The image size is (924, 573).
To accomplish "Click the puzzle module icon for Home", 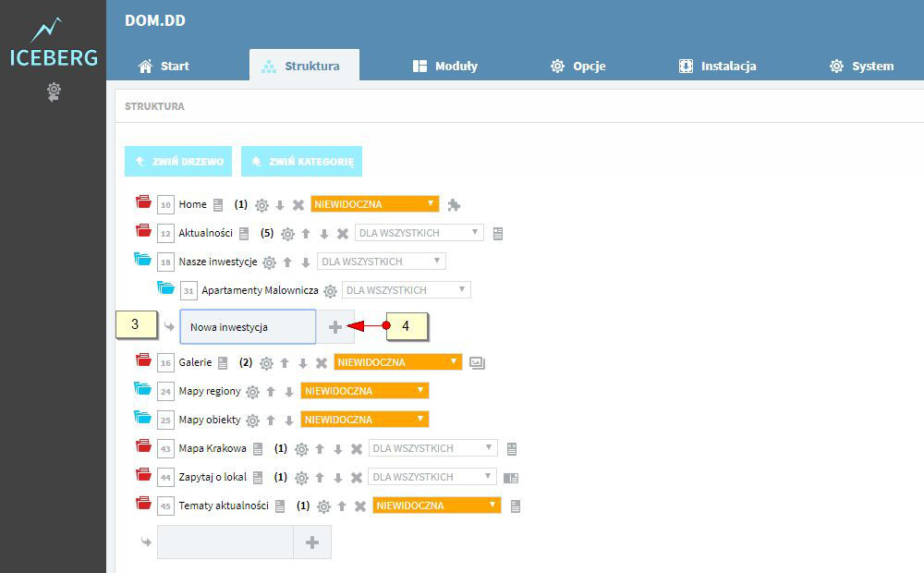I will (x=453, y=205).
